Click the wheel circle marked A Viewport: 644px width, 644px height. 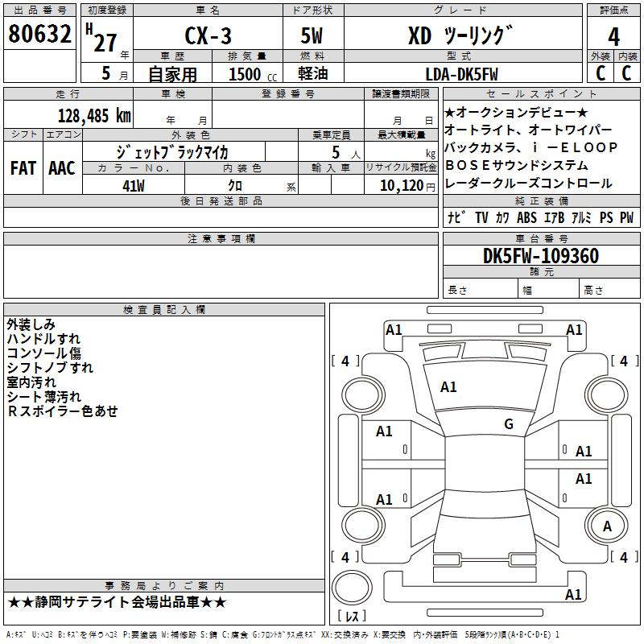pyautogui.click(x=607, y=526)
